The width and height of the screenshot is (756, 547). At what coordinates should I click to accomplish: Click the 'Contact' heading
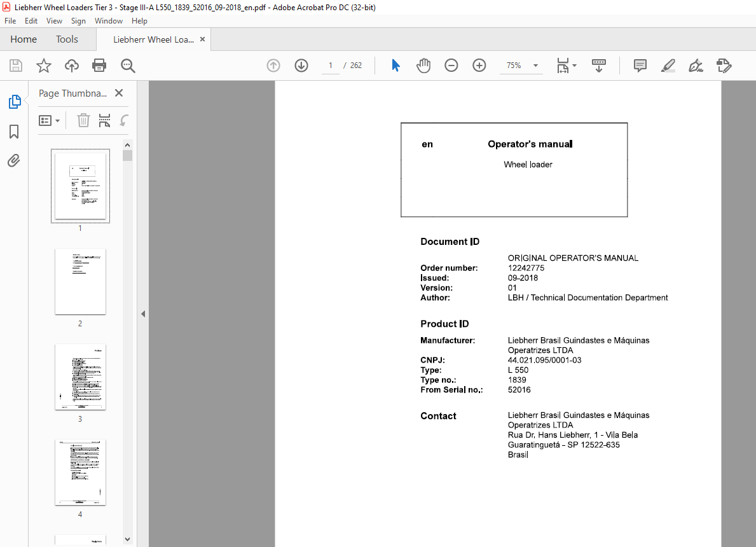[x=438, y=416]
